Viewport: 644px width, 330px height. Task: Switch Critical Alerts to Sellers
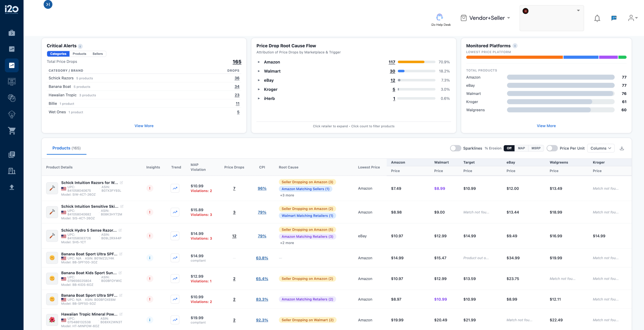98,54
